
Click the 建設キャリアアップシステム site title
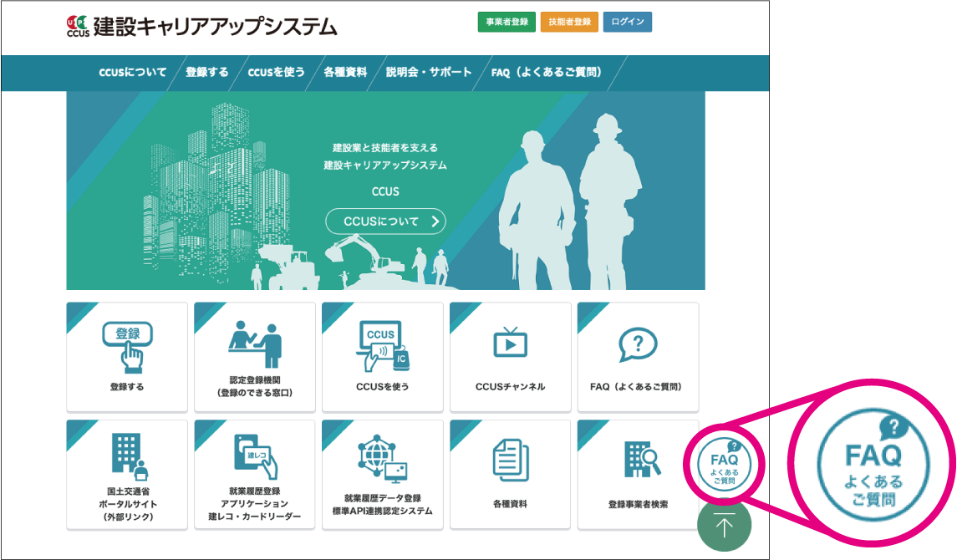coord(216,27)
